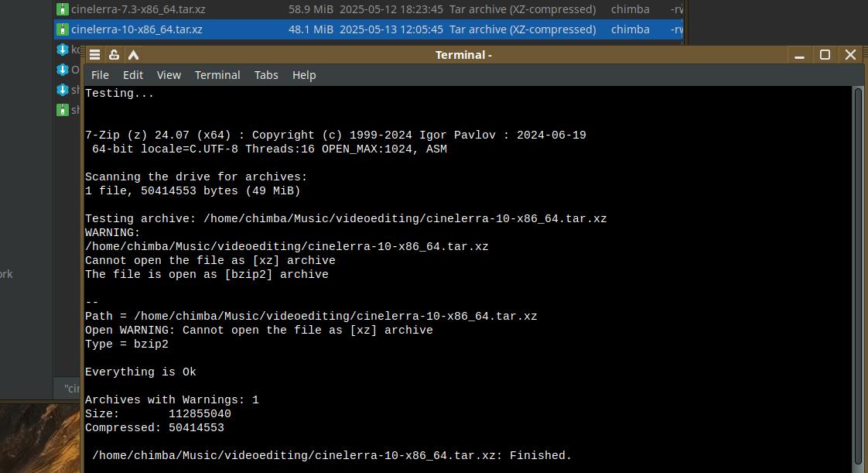
Task: Click the '64-bit locale=C.UTF-8' line
Action: pos(269,149)
